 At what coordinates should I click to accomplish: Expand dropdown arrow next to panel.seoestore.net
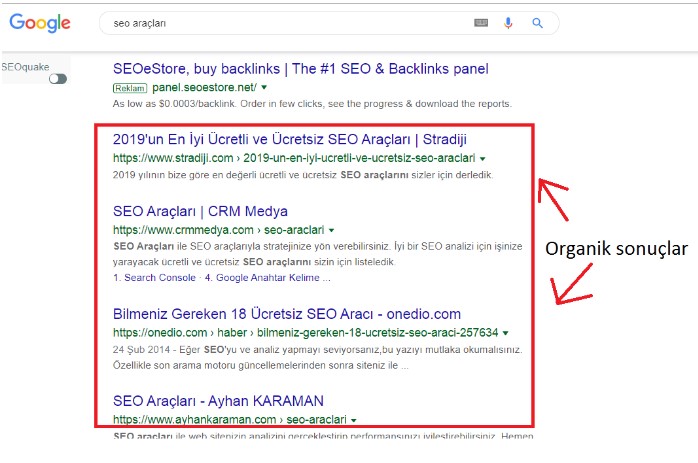(x=264, y=87)
